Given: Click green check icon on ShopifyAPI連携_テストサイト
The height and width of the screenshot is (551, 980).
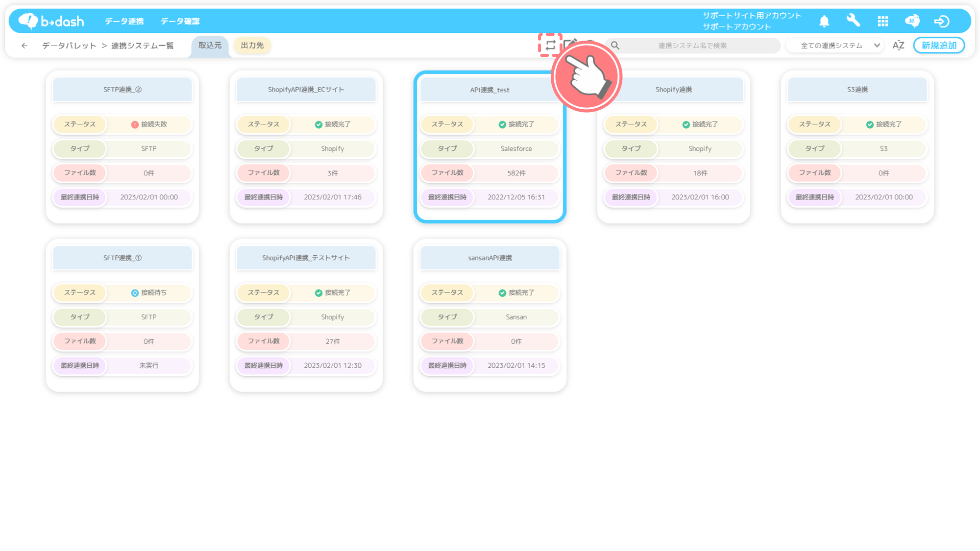Looking at the screenshot, I should 318,293.
